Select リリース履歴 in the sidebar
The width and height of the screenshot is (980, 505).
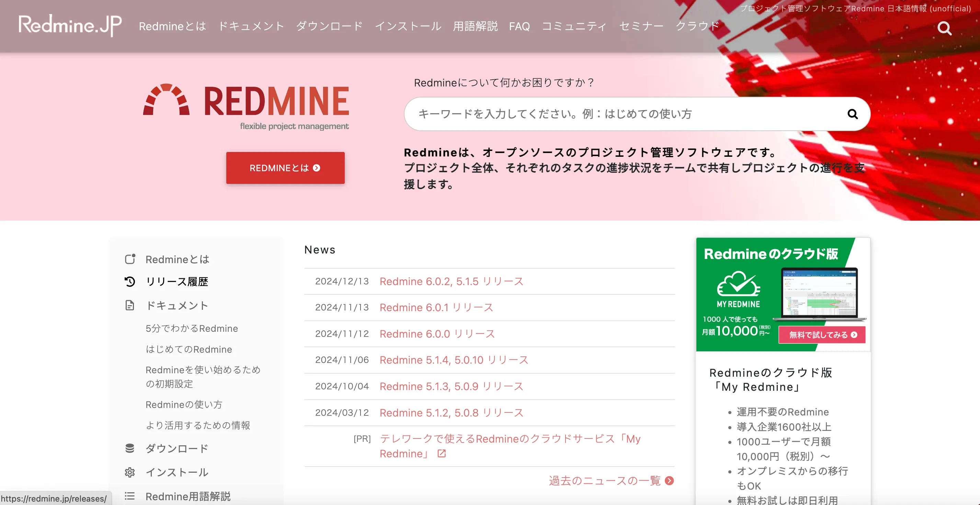177,282
